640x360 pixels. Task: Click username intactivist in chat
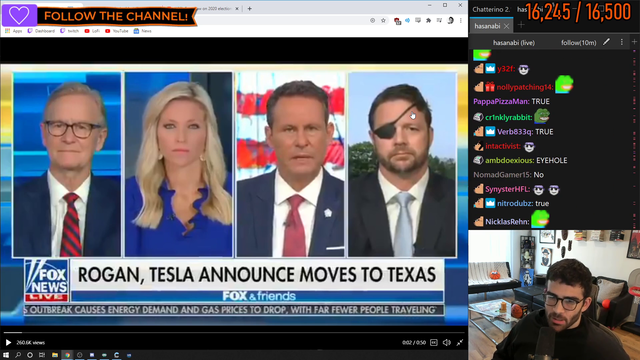(x=503, y=146)
